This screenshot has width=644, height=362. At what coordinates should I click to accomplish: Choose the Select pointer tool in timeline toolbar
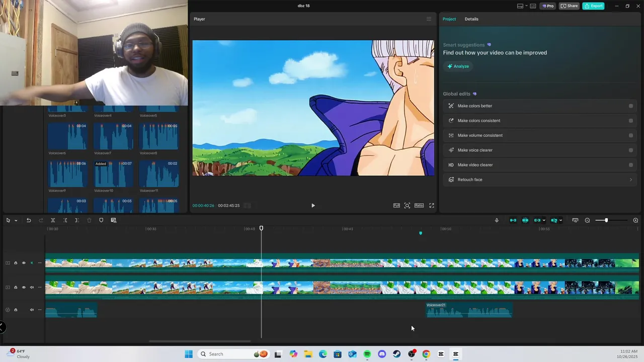click(x=8, y=220)
